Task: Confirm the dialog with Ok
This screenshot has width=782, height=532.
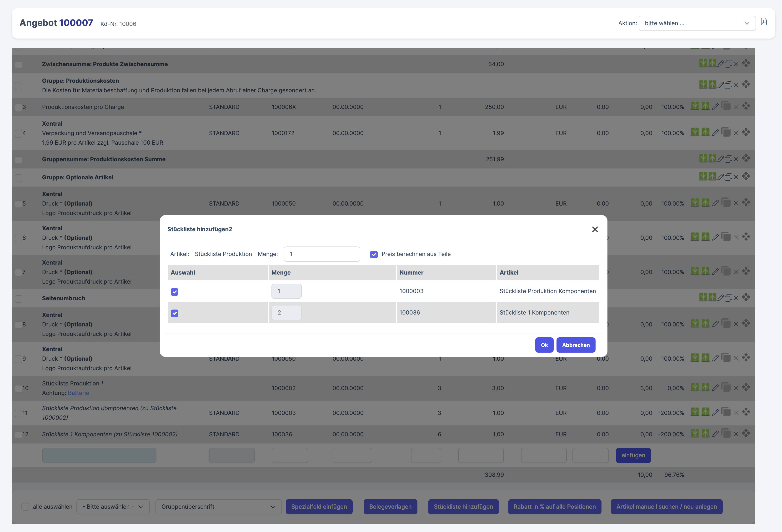Action: pyautogui.click(x=544, y=345)
